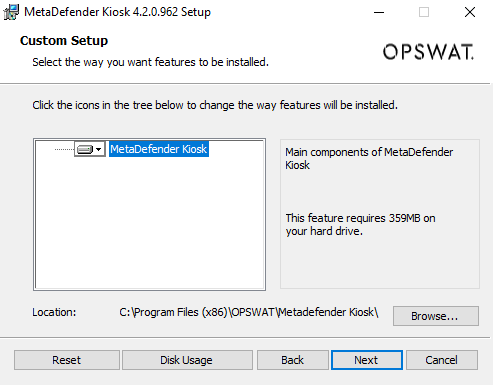Viewport: 493px width, 385px height.
Task: Click the Custom Setup heading
Action: (x=64, y=41)
